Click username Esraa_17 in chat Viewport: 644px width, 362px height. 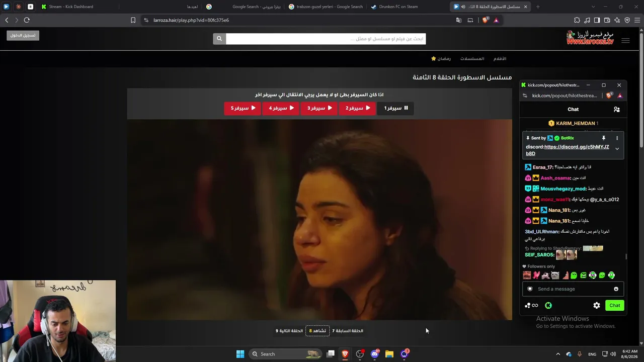pos(542,167)
